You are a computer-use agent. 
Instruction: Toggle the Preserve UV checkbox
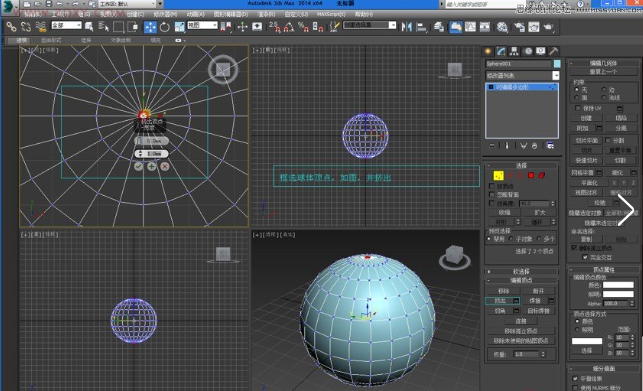point(578,108)
